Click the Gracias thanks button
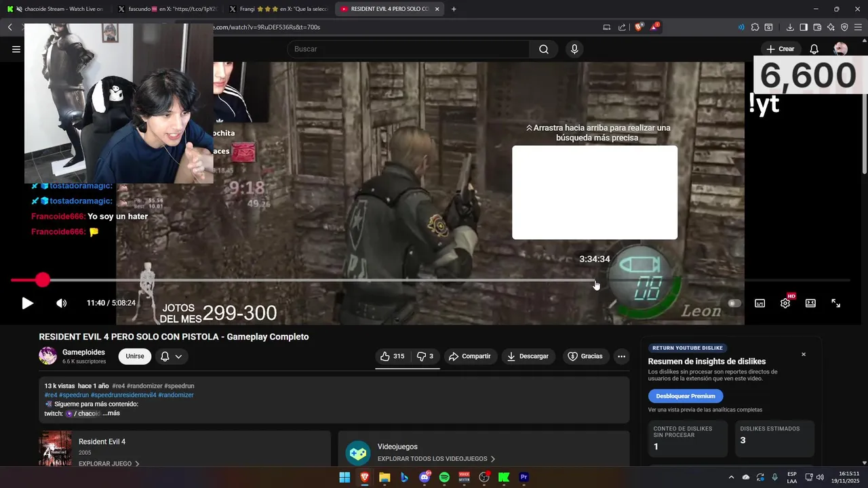 586,356
